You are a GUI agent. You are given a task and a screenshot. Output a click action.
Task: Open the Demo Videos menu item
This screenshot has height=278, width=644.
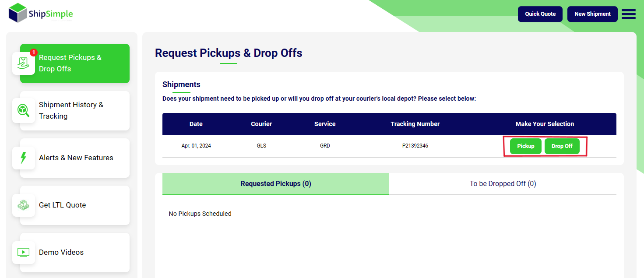pyautogui.click(x=75, y=253)
